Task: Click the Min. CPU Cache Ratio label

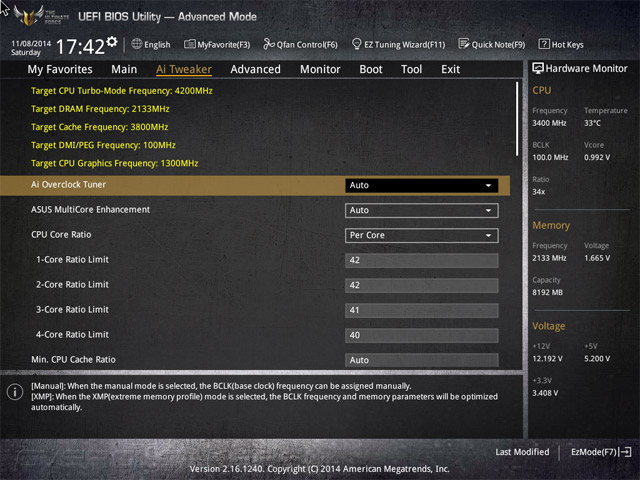Action: click(73, 360)
